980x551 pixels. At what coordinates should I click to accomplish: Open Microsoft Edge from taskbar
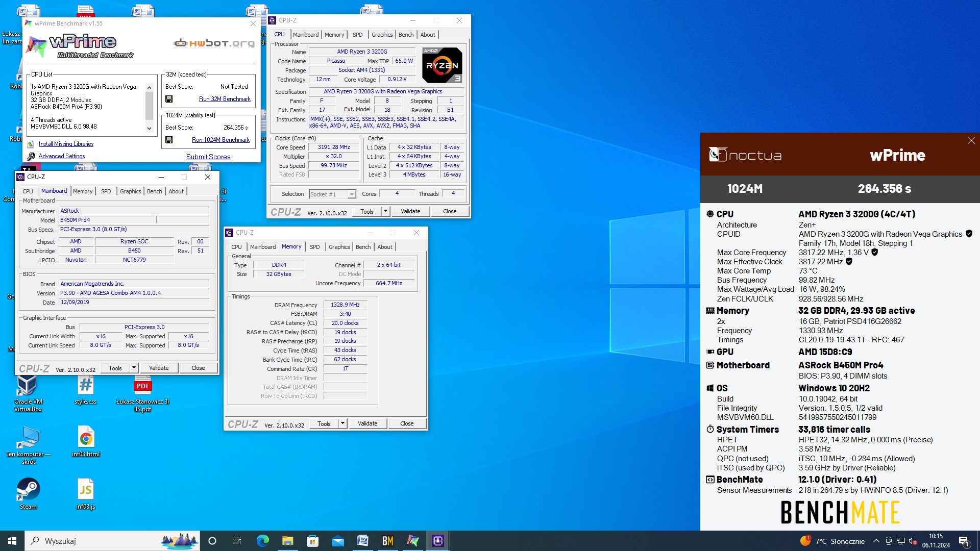tap(262, 541)
